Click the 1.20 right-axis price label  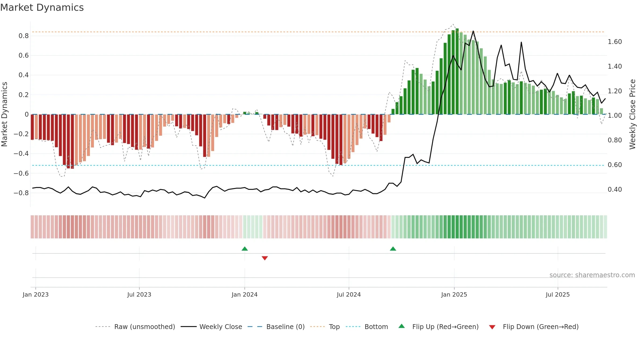point(615,91)
